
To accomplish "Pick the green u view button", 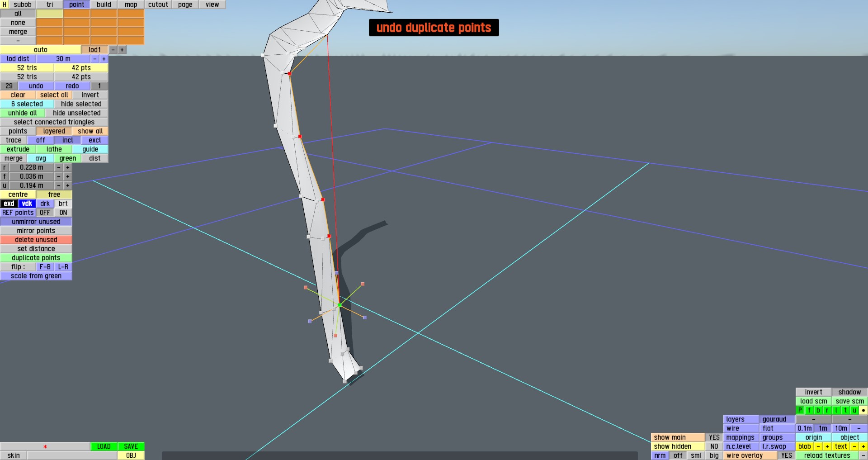I will click(854, 410).
